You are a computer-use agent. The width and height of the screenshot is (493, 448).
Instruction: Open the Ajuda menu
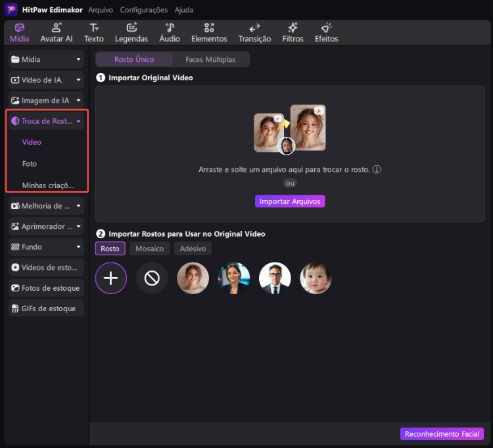point(184,10)
